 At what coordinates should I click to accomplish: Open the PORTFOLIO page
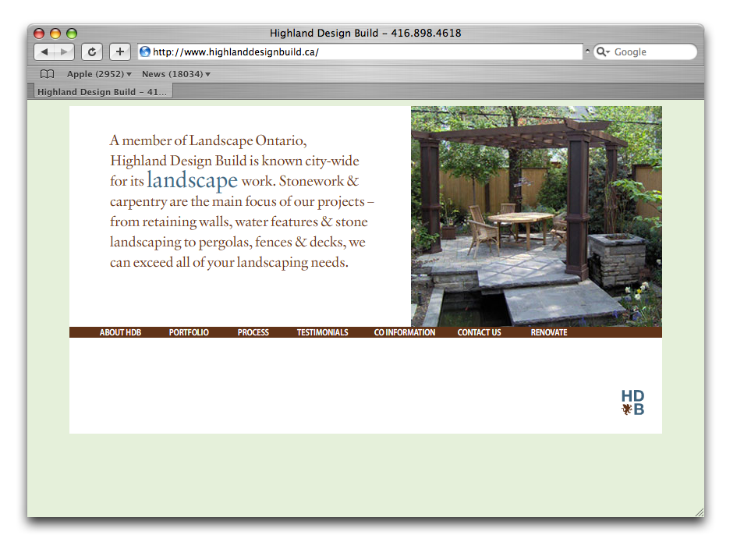(189, 332)
